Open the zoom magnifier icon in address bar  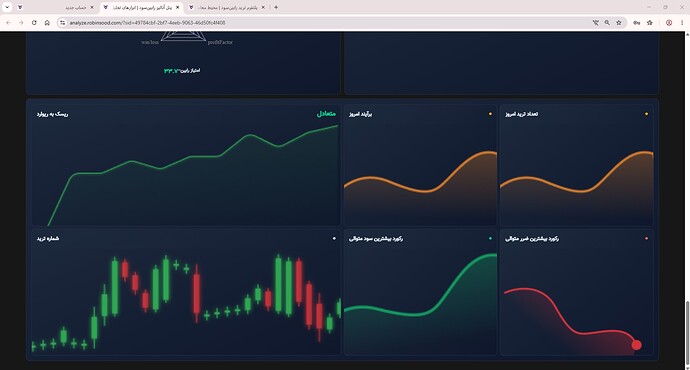(x=607, y=22)
